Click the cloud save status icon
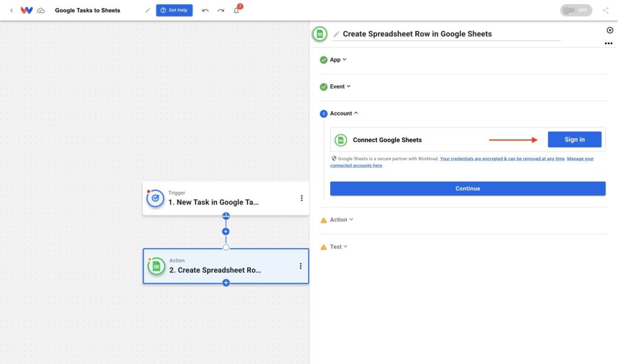 tap(40, 11)
